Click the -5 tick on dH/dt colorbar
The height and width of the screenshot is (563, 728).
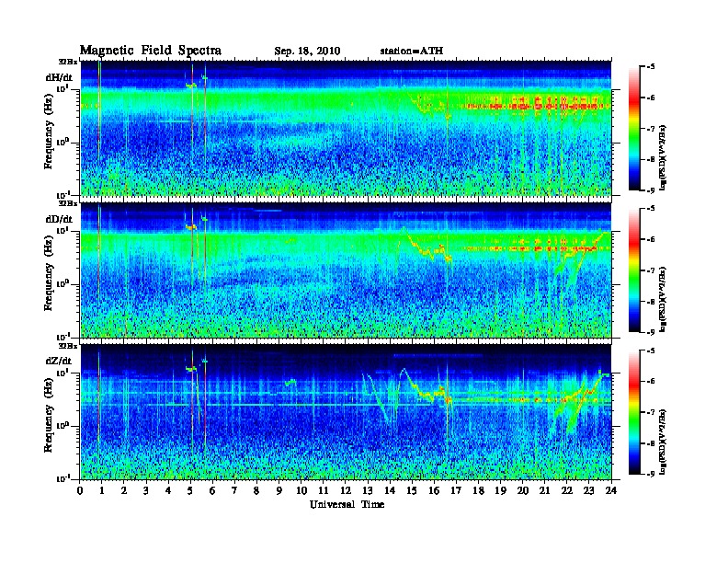pyautogui.click(x=651, y=66)
